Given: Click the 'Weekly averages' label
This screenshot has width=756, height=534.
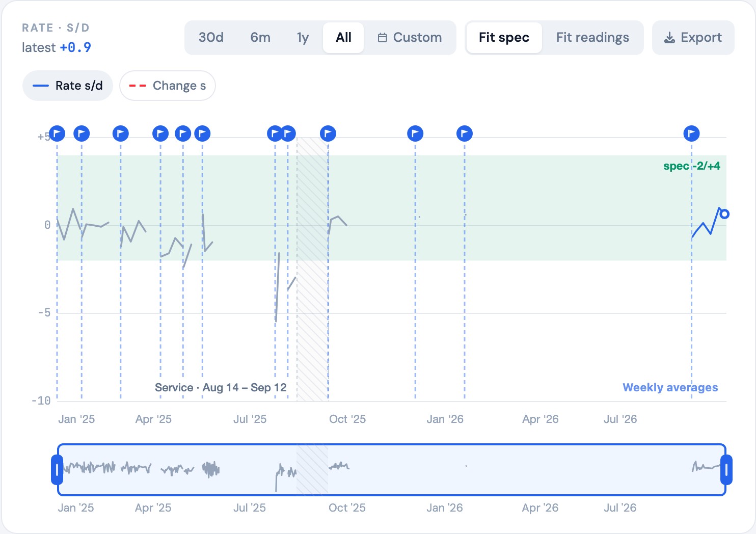Looking at the screenshot, I should click(x=670, y=387).
